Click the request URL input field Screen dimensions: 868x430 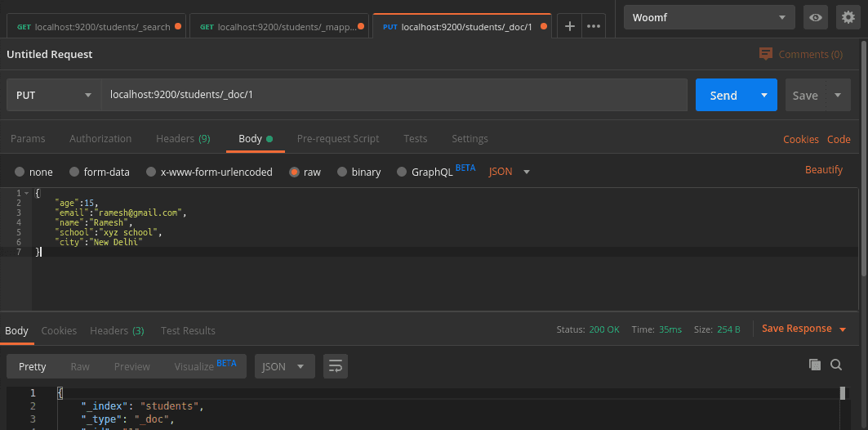click(394, 95)
